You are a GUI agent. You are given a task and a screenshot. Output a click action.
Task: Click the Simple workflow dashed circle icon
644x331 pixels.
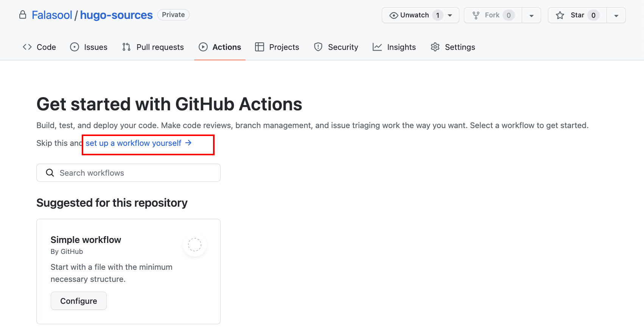coord(194,245)
